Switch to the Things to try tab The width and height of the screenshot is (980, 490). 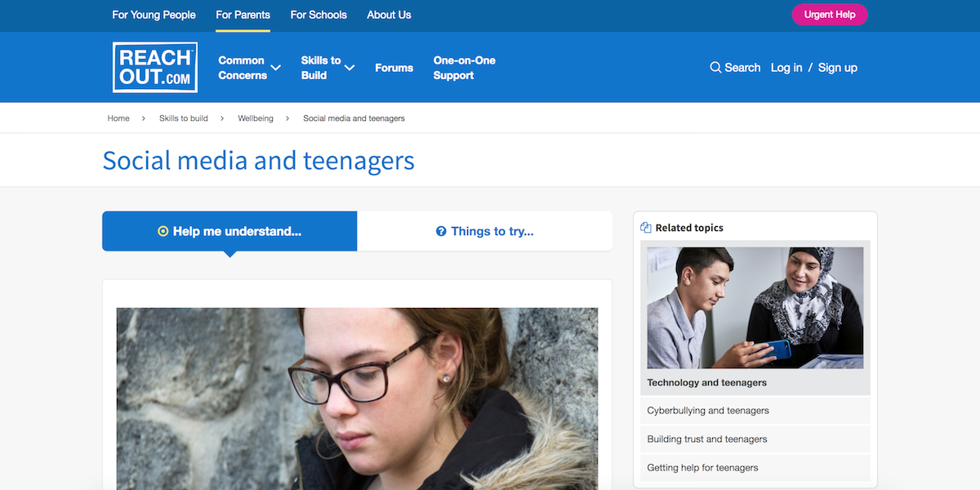point(485,231)
